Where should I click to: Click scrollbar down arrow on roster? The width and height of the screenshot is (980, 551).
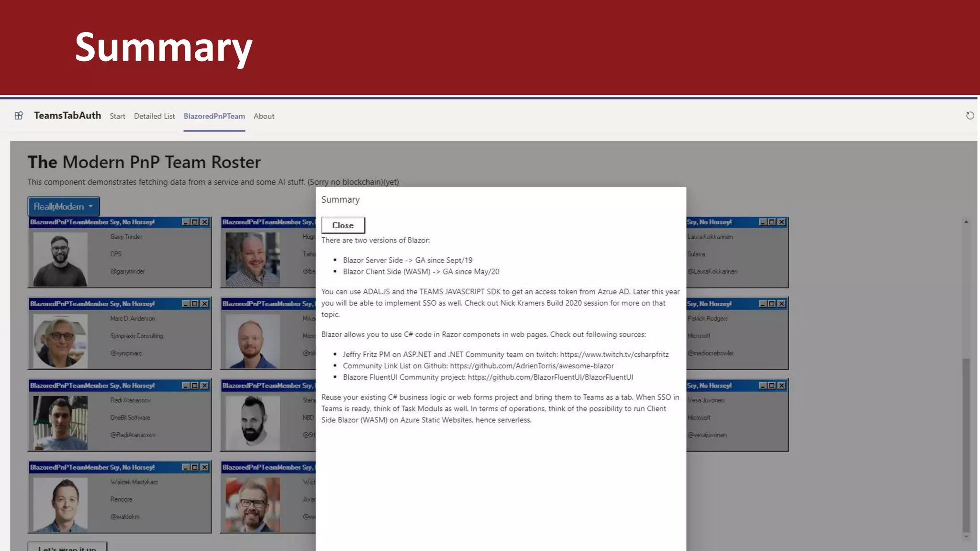click(x=966, y=537)
